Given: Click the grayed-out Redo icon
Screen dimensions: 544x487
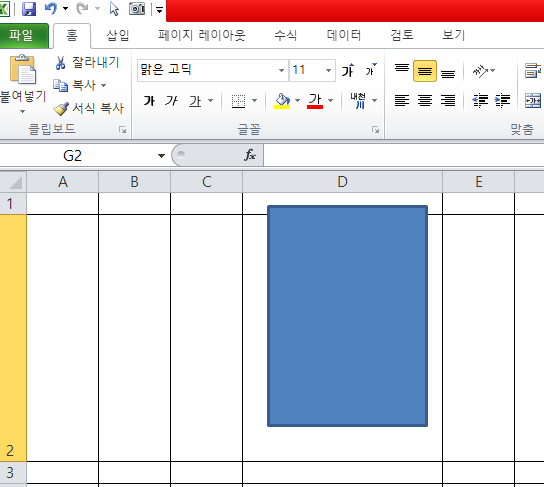Looking at the screenshot, I should (x=82, y=9).
